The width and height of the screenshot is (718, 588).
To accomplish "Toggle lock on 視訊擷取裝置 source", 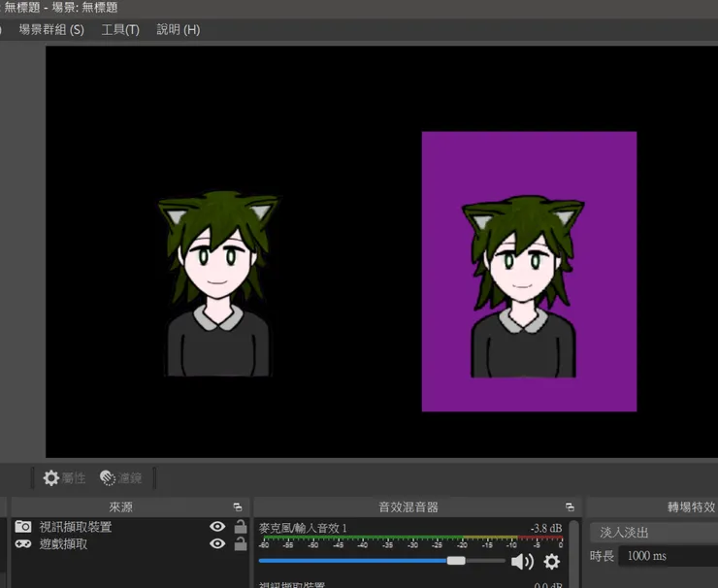I will coord(241,527).
